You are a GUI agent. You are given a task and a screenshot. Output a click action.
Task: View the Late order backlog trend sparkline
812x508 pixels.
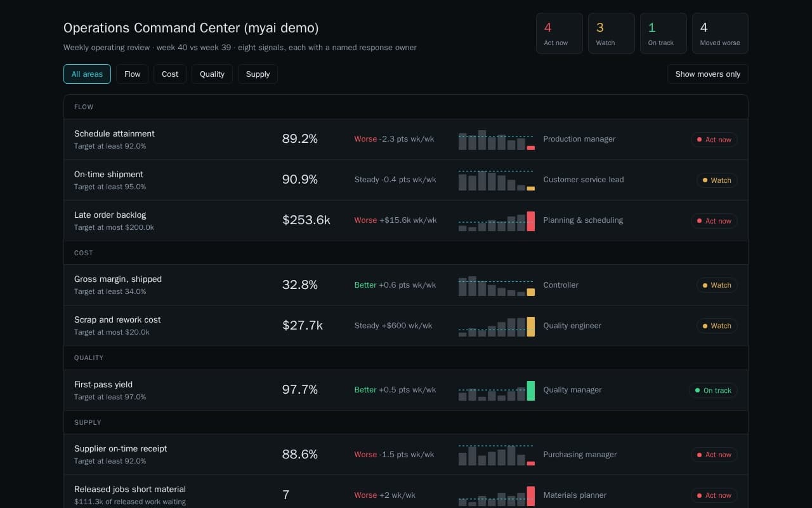[497, 221]
